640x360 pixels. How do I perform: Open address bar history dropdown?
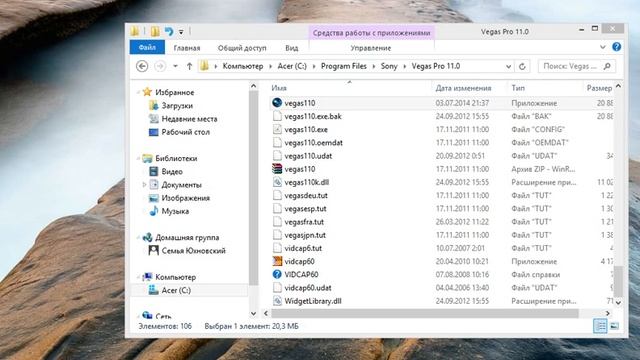[x=508, y=67]
